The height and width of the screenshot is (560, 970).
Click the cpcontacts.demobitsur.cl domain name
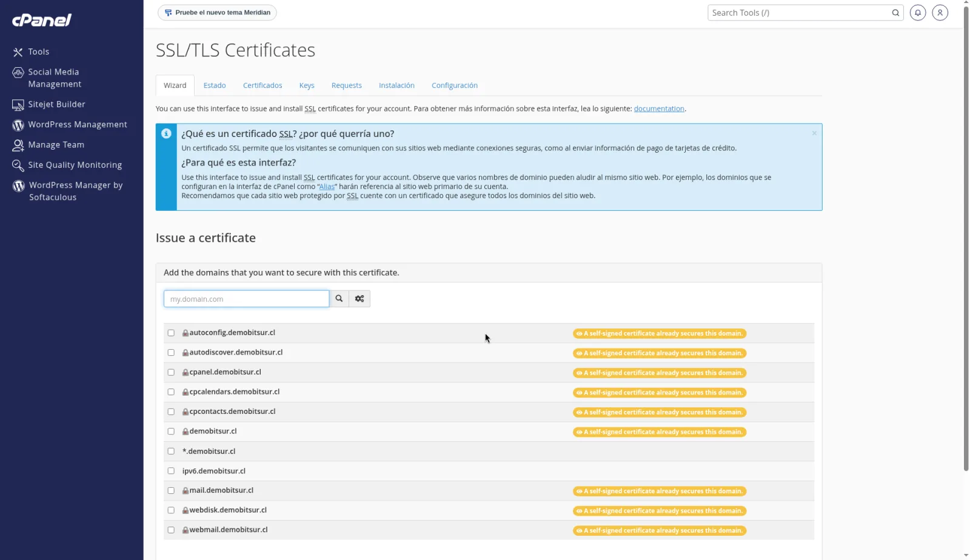tap(232, 412)
